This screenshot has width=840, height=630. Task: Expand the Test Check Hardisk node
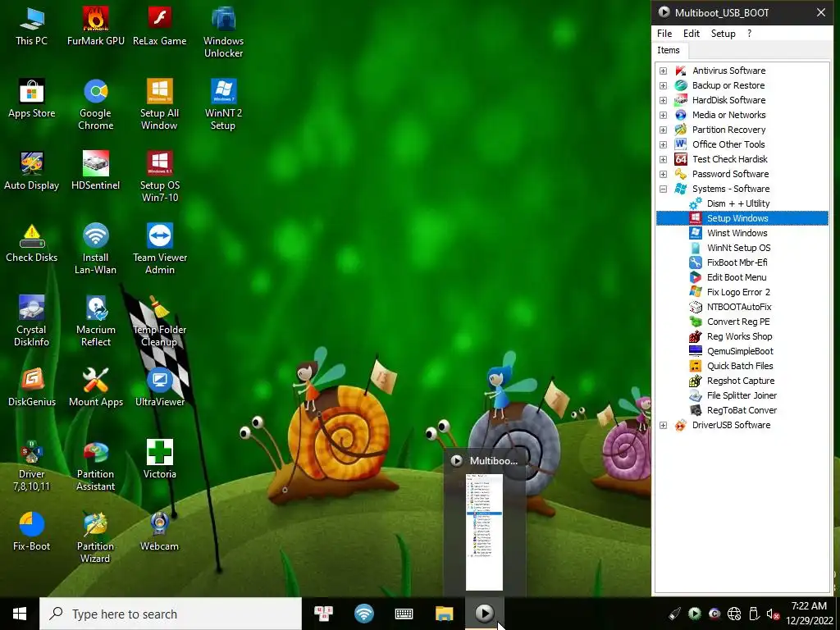663,159
